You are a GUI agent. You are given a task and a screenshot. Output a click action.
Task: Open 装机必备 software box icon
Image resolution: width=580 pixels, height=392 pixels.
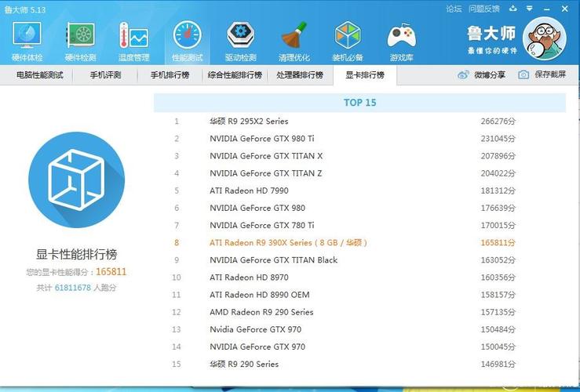[x=348, y=42]
